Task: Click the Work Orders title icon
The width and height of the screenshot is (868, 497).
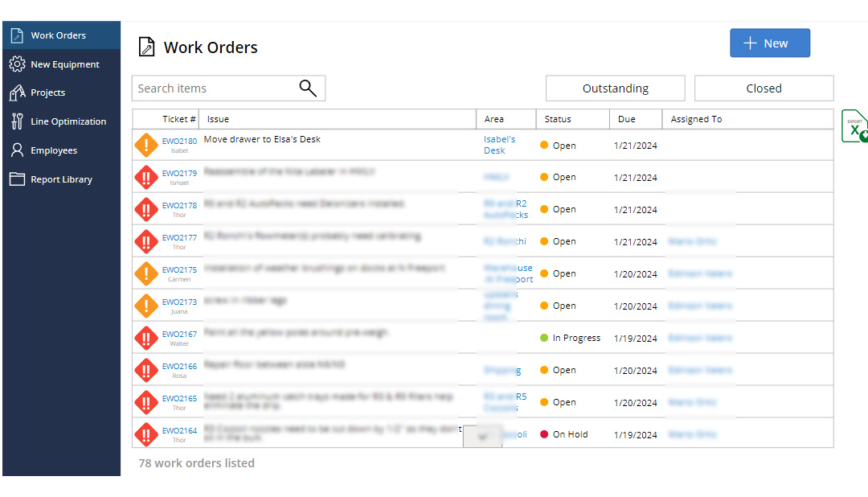Action: pyautogui.click(x=146, y=47)
